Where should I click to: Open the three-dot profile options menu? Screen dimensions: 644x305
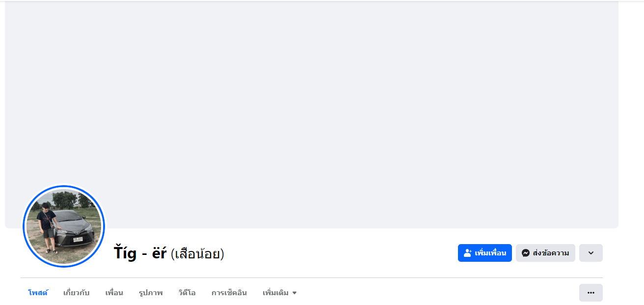(x=590, y=293)
